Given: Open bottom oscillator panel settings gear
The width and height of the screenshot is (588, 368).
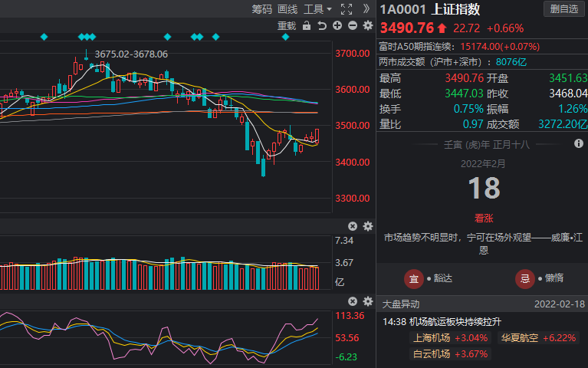Looking at the screenshot, I should [367, 301].
